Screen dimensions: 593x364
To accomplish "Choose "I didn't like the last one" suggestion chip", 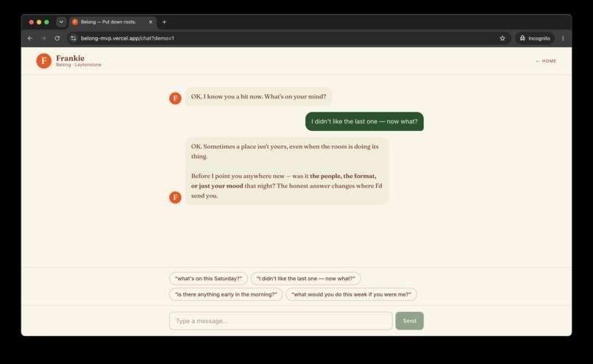I will pos(305,279).
